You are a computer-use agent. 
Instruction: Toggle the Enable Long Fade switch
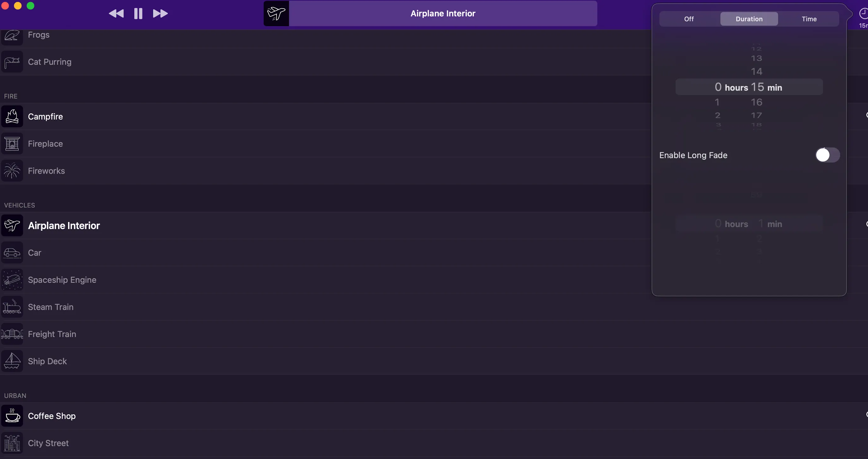tap(827, 155)
